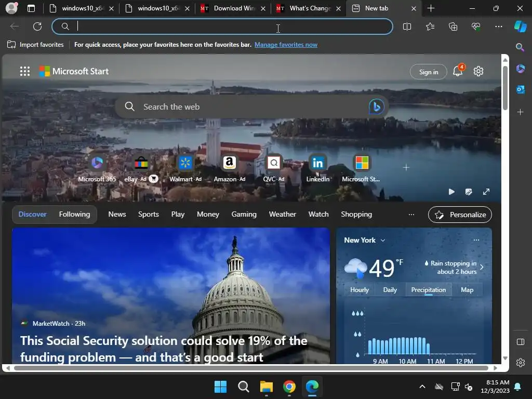The image size is (532, 399).
Task: Show hidden system tray icons
Action: pyautogui.click(x=422, y=387)
